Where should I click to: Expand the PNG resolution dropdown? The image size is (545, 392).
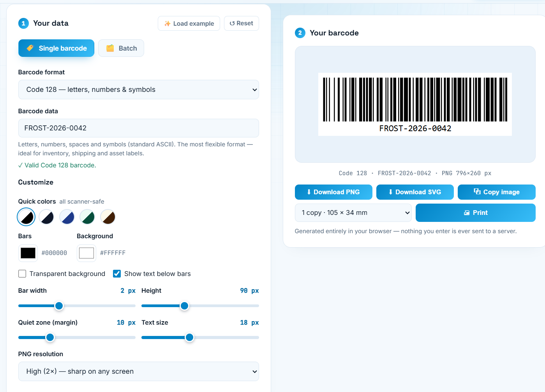139,371
